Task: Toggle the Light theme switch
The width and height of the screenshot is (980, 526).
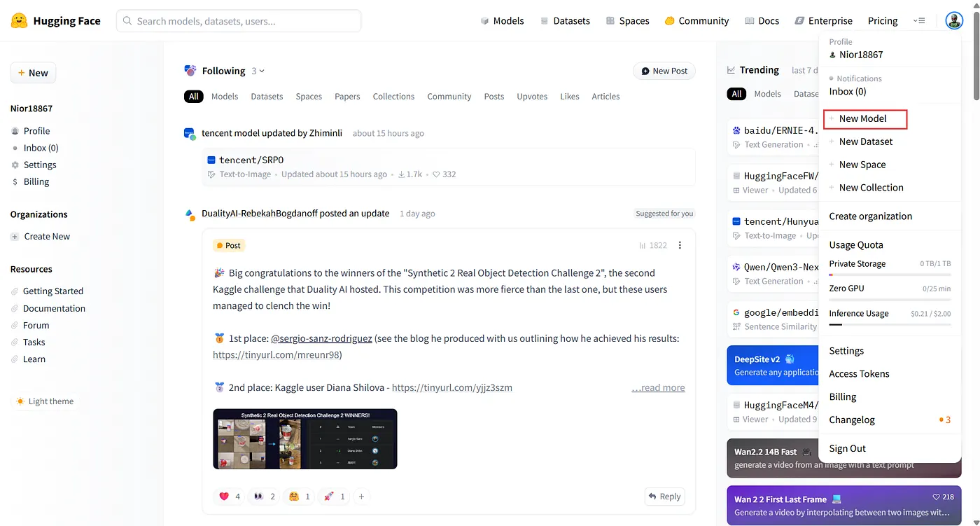Action: (x=45, y=401)
